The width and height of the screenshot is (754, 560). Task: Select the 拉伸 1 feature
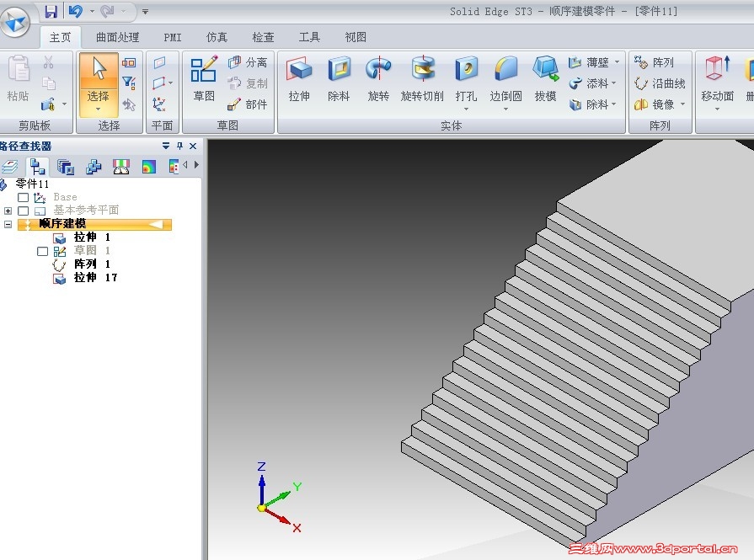(x=82, y=237)
